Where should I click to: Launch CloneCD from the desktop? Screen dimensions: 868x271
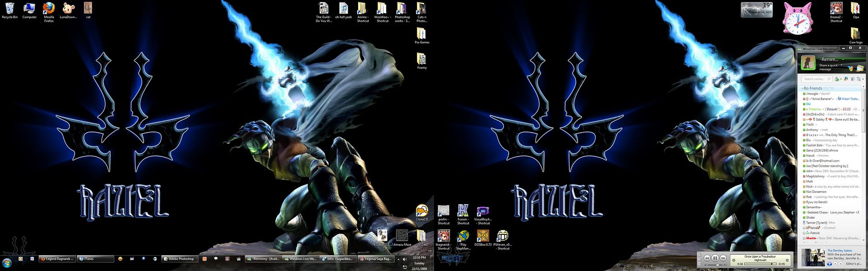click(421, 211)
